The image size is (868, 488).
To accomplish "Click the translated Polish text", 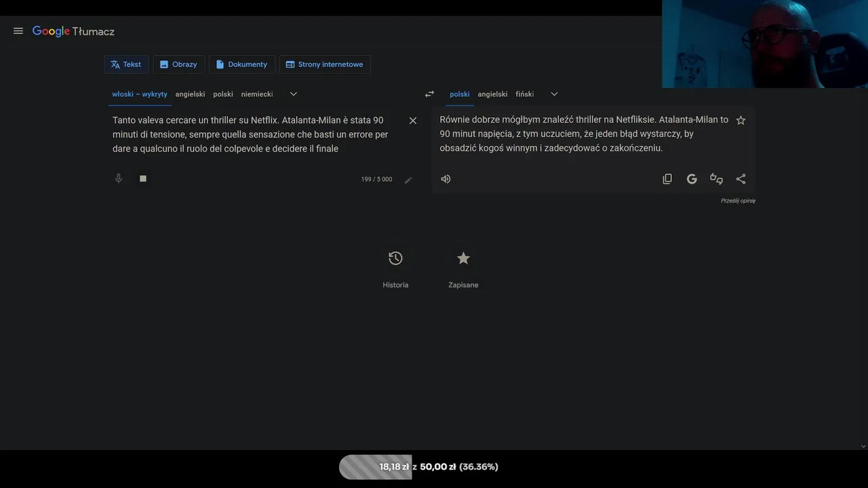I will 584,134.
